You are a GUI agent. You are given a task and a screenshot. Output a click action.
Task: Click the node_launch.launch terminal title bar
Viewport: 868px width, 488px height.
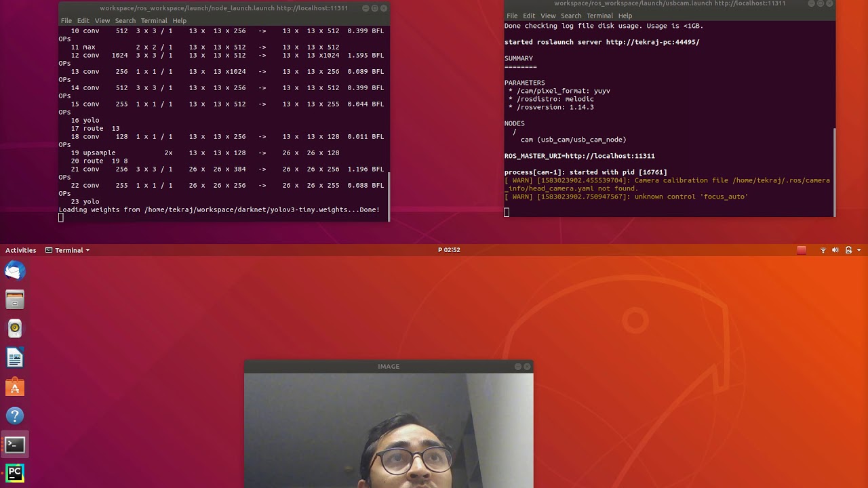coord(224,8)
